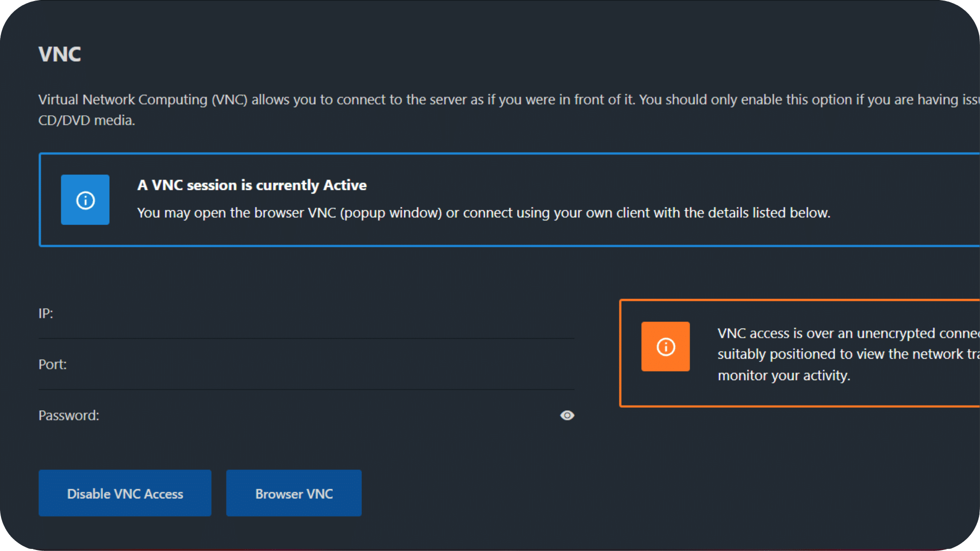980x551 pixels.
Task: Click the IP: label
Action: click(46, 313)
